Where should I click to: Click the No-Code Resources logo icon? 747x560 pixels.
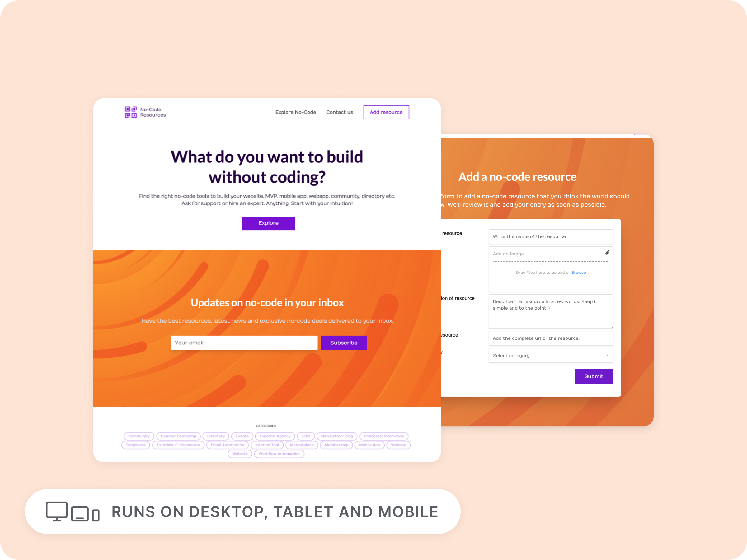131,112
